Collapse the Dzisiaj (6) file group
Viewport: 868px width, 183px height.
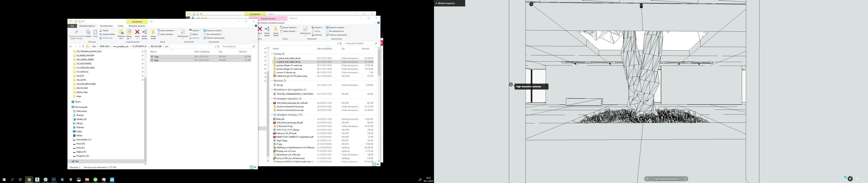tap(272, 54)
